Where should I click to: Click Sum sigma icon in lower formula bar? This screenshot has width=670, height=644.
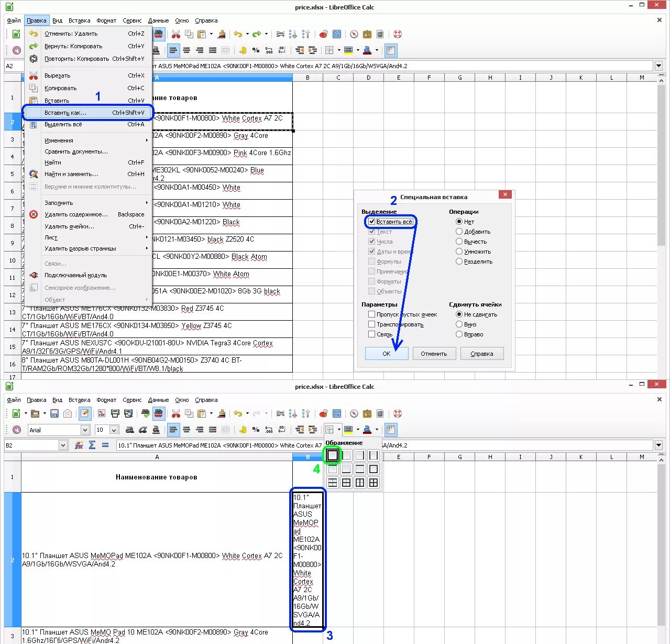pos(92,445)
